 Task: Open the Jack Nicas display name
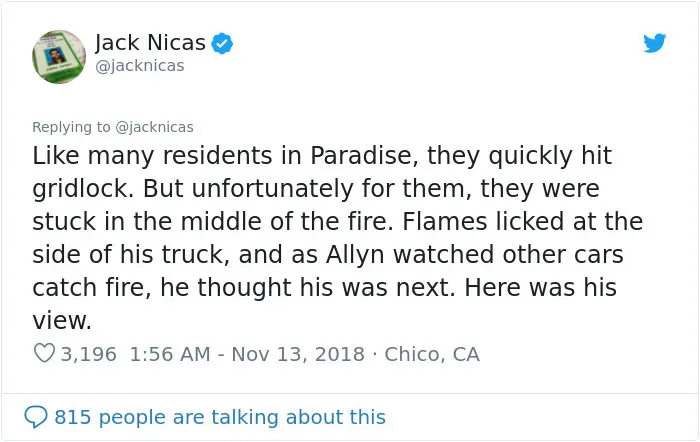tap(150, 43)
